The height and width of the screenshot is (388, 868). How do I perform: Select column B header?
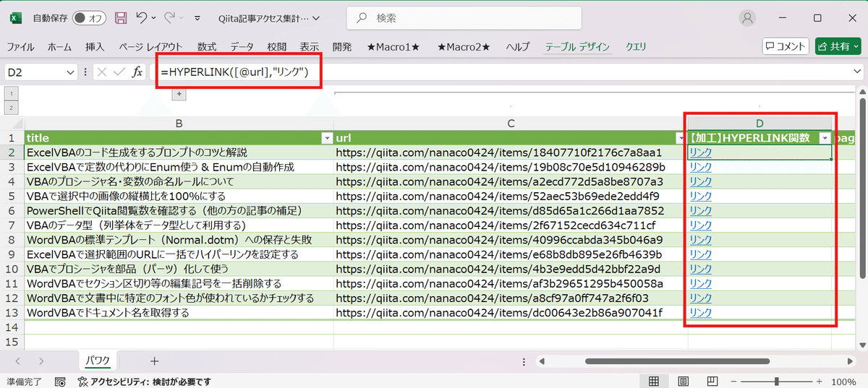click(179, 124)
